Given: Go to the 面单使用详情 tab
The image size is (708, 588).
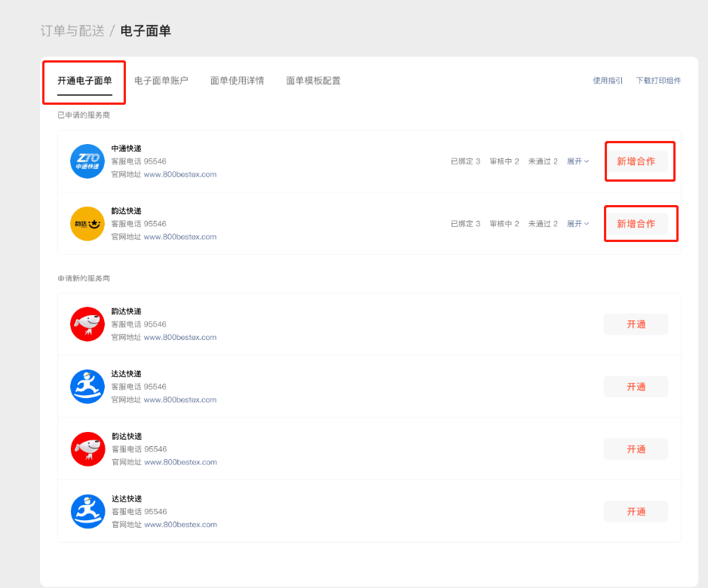Looking at the screenshot, I should [237, 81].
